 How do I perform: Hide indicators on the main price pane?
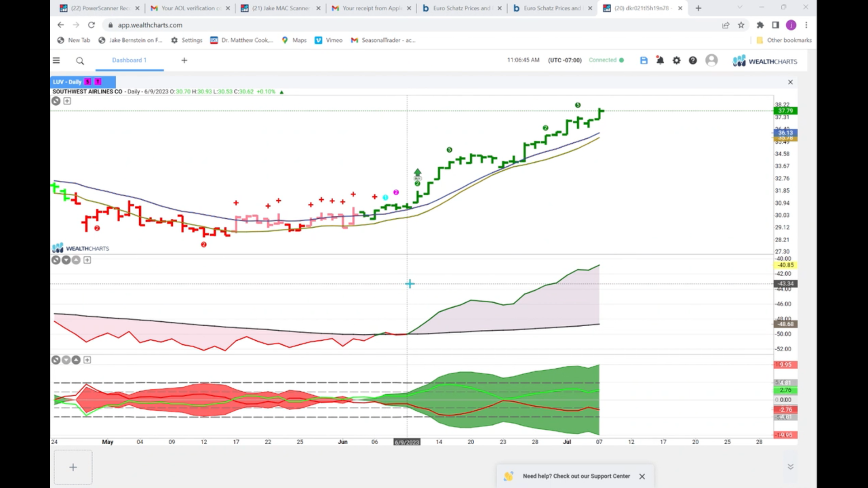56,101
